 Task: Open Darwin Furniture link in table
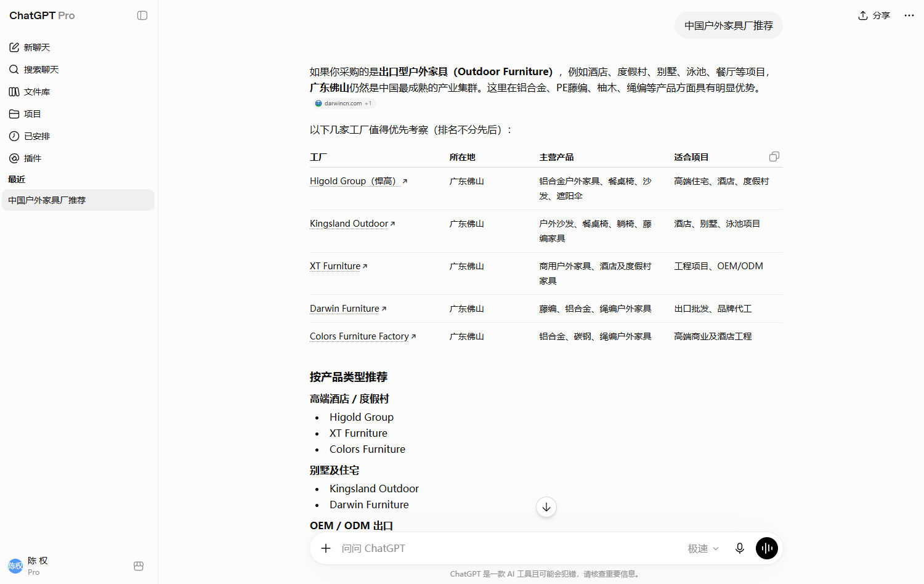pos(348,309)
